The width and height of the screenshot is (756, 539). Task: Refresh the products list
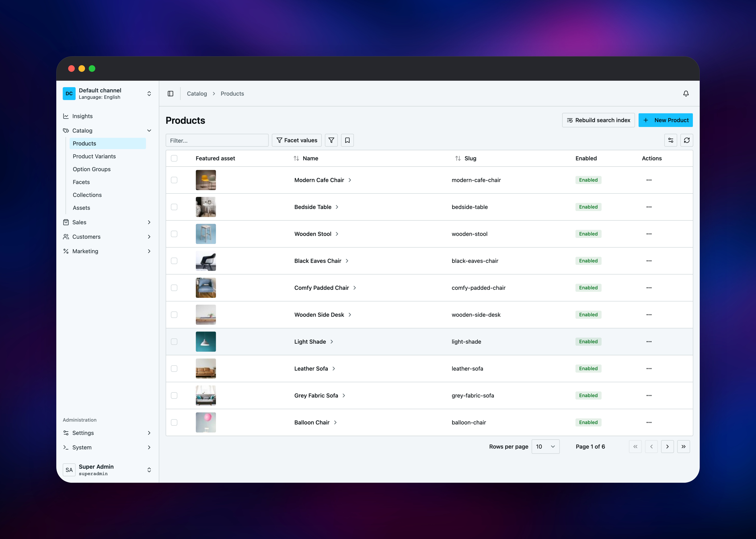click(687, 140)
